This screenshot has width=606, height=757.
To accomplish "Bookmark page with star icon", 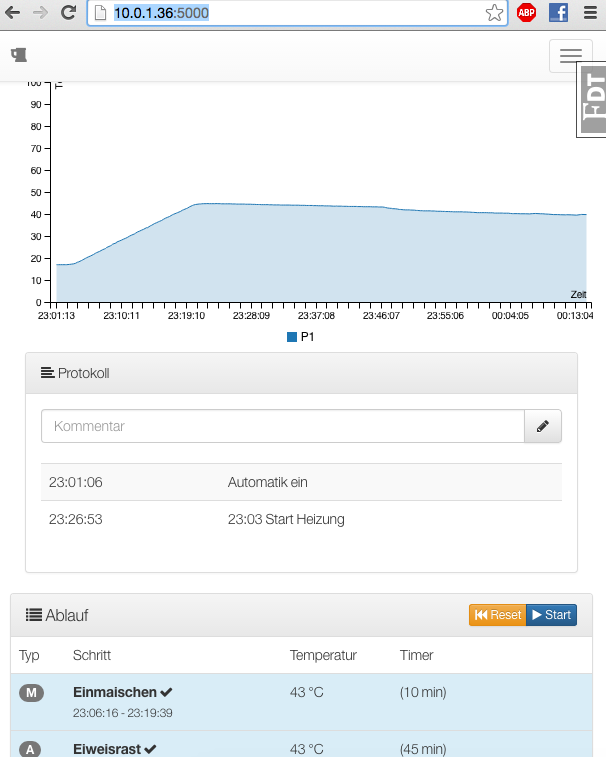I will [x=494, y=13].
